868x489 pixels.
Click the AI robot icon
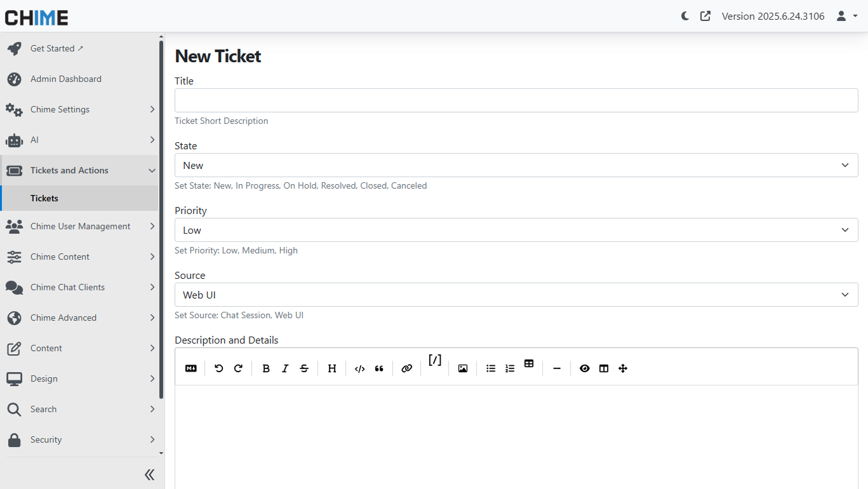pos(14,140)
